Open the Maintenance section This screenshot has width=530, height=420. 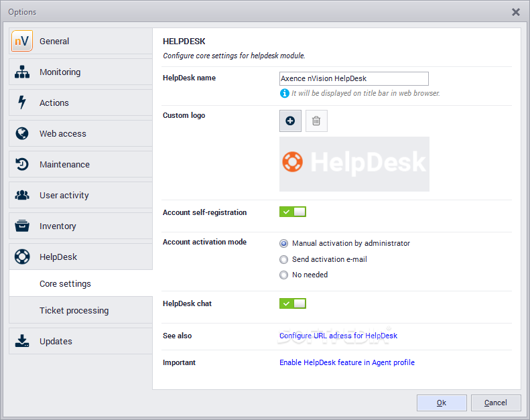[81, 164]
